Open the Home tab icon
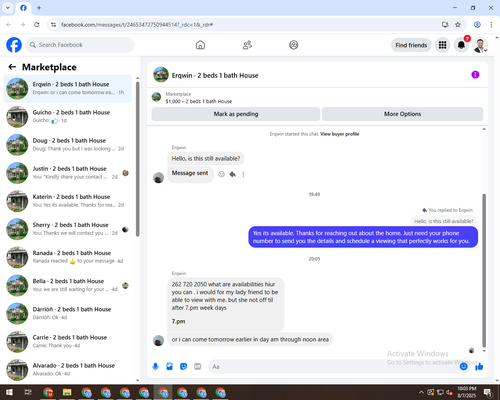This screenshot has width=500, height=400. coord(200,45)
